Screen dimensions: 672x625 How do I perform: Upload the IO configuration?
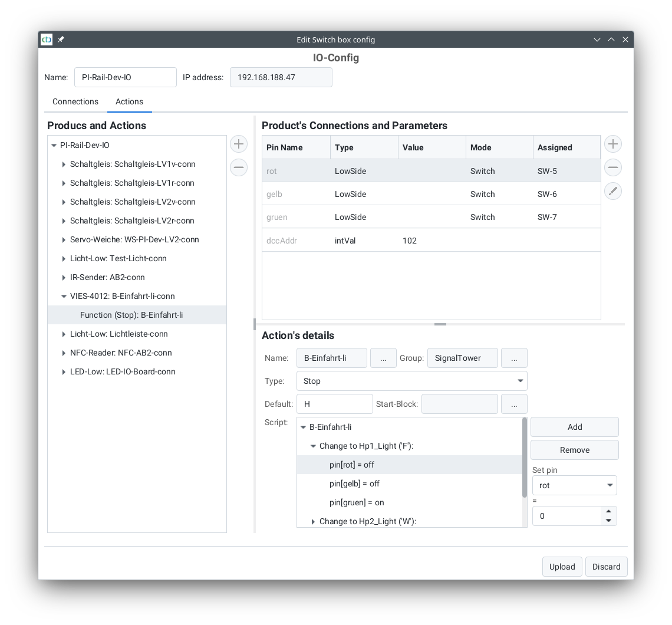pos(562,566)
